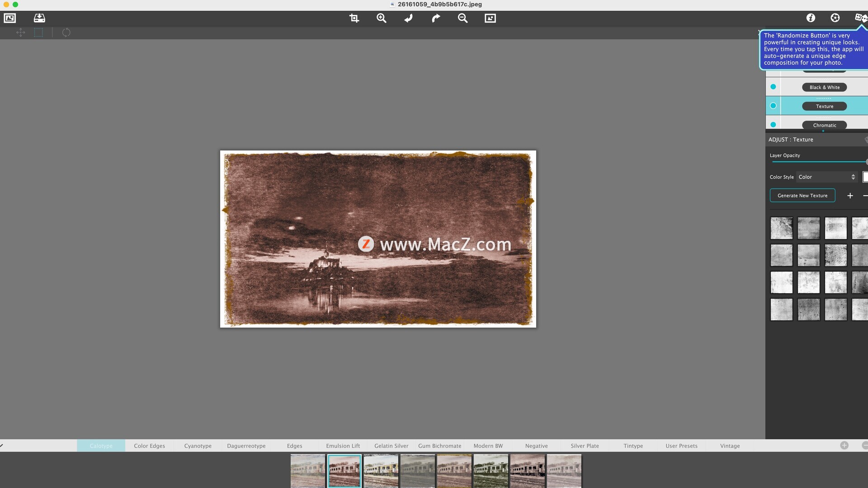Select seventh dark brown preset thumbnail
The width and height of the screenshot is (868, 488).
pyautogui.click(x=527, y=471)
